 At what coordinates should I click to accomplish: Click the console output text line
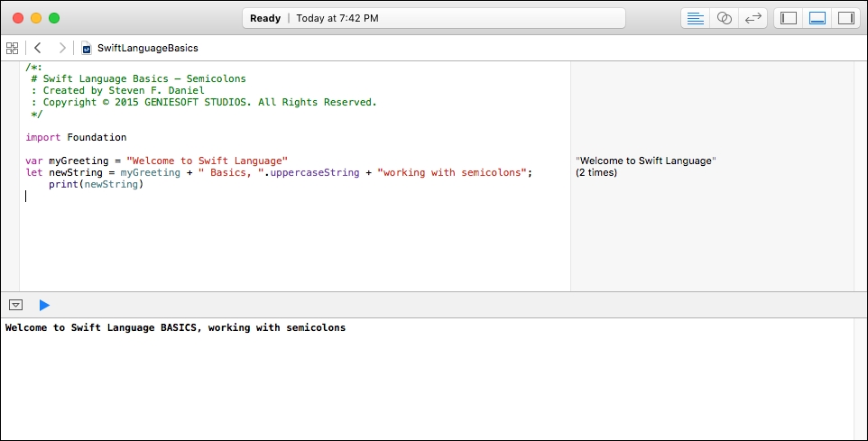pyautogui.click(x=175, y=327)
